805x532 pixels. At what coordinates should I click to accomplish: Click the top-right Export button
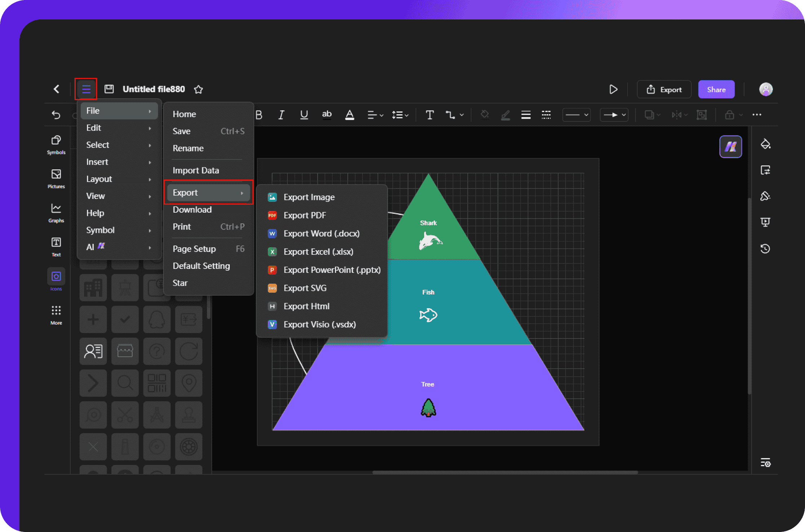pos(664,89)
